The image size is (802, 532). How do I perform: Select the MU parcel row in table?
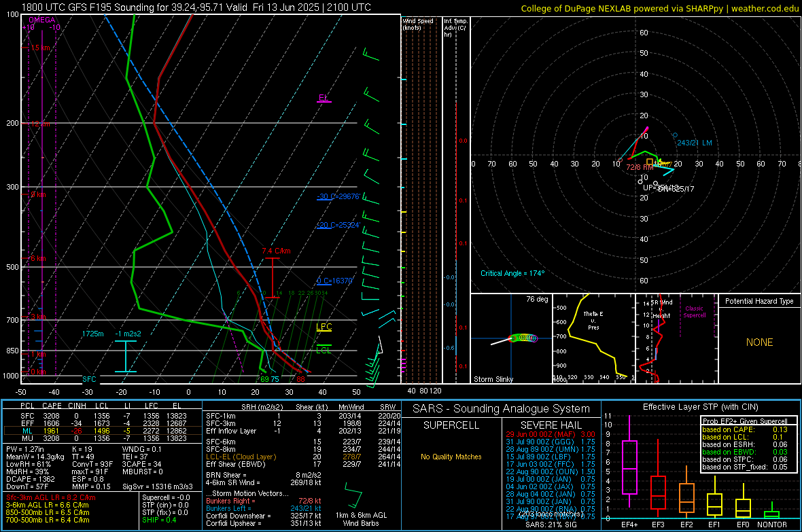coord(103,438)
